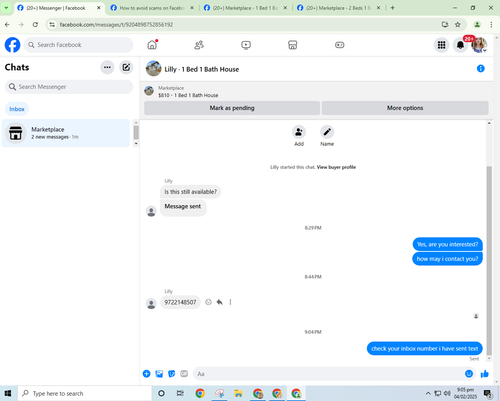Switch to Marketplace - 2 Beds tab

pos(339,8)
